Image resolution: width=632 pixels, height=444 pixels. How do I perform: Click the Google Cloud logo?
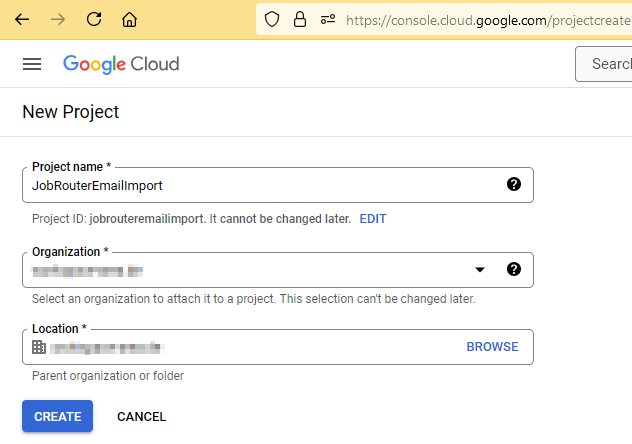(x=121, y=64)
